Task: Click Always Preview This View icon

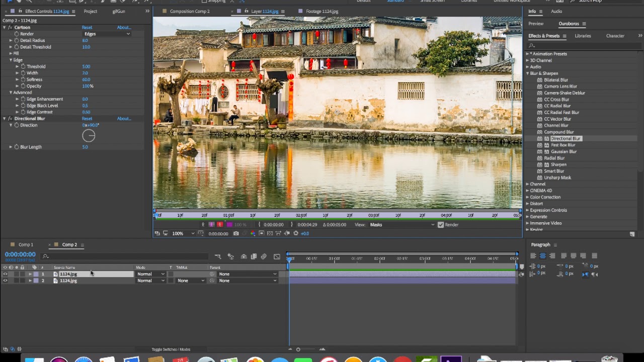Action: point(157,233)
